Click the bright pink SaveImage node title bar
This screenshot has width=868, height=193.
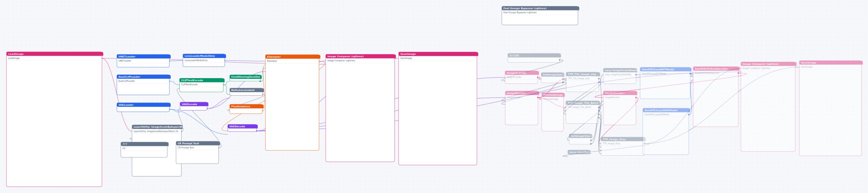pyautogui.click(x=438, y=54)
